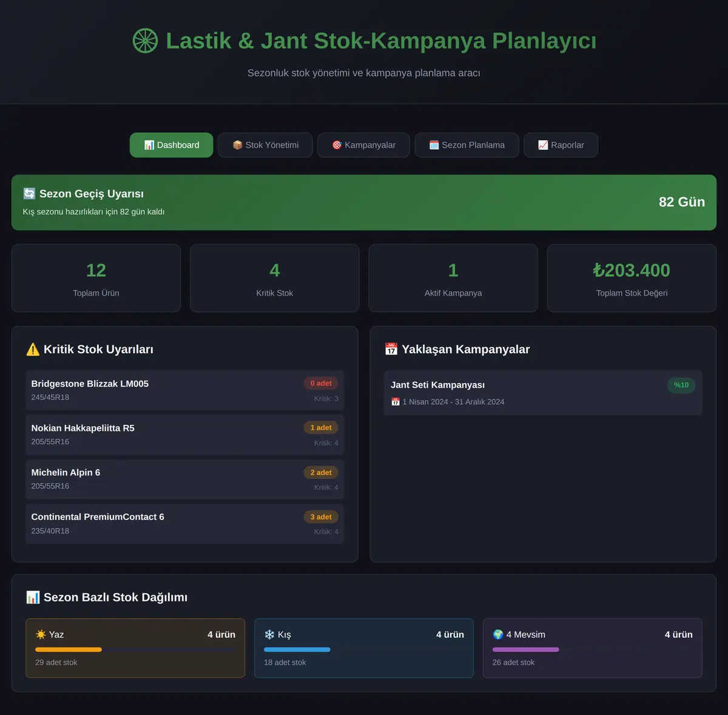
Task: Select the Continental PremiumContact 6 row
Action: click(185, 524)
